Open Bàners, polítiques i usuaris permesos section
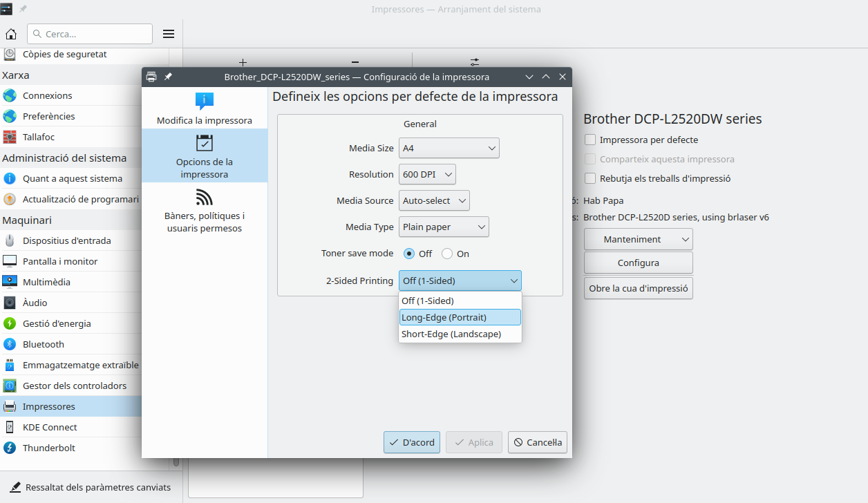 pyautogui.click(x=205, y=211)
